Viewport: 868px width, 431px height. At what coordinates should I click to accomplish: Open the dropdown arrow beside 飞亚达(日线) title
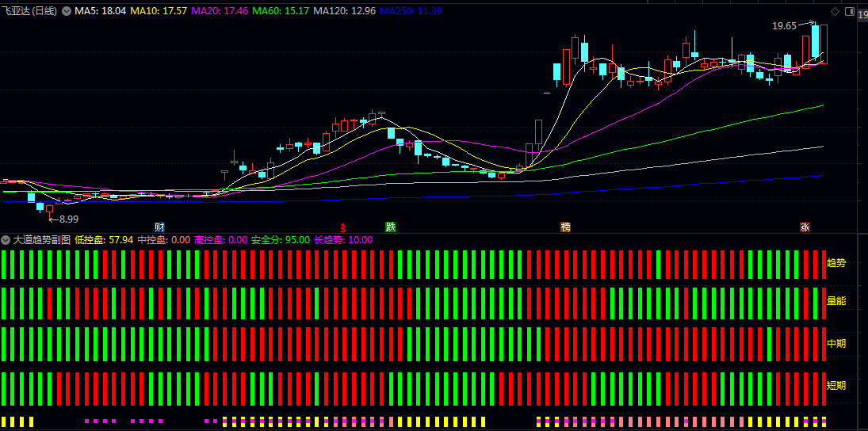pos(67,11)
